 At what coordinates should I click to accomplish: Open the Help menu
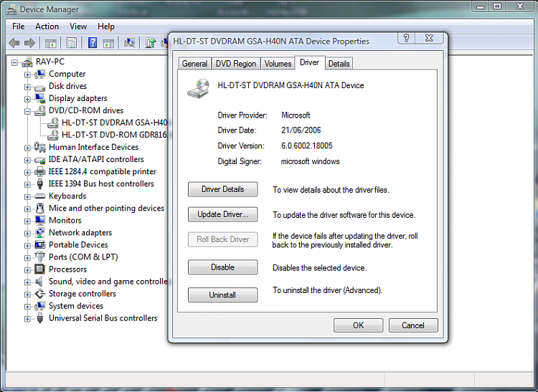click(106, 27)
